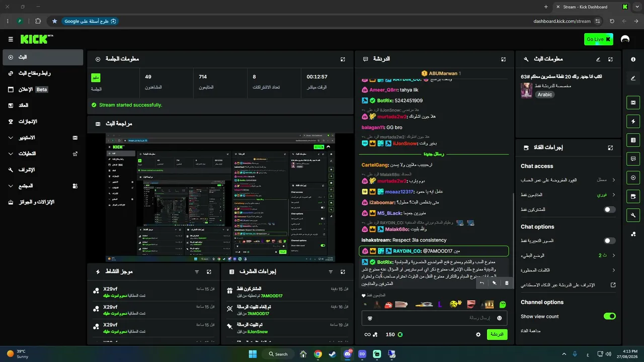644x362 pixels.
Task: Send message with green chat (الدردشة) button
Action: pos(497,334)
